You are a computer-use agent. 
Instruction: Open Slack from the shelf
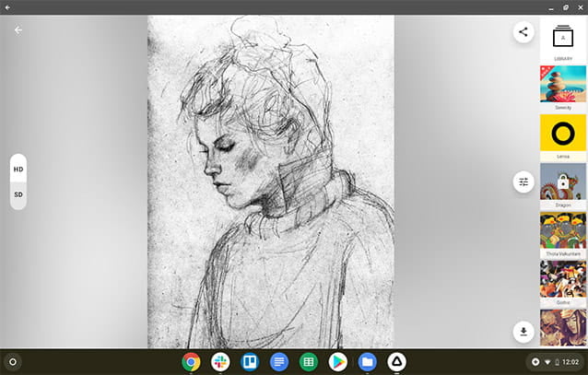220,362
